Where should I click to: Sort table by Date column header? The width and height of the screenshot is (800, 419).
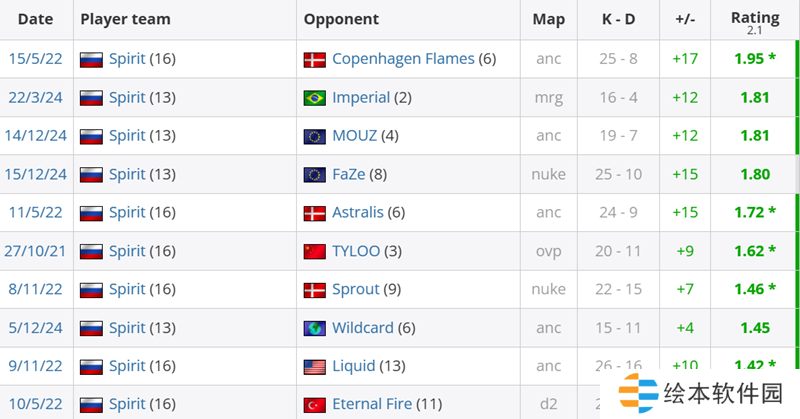[x=35, y=19]
